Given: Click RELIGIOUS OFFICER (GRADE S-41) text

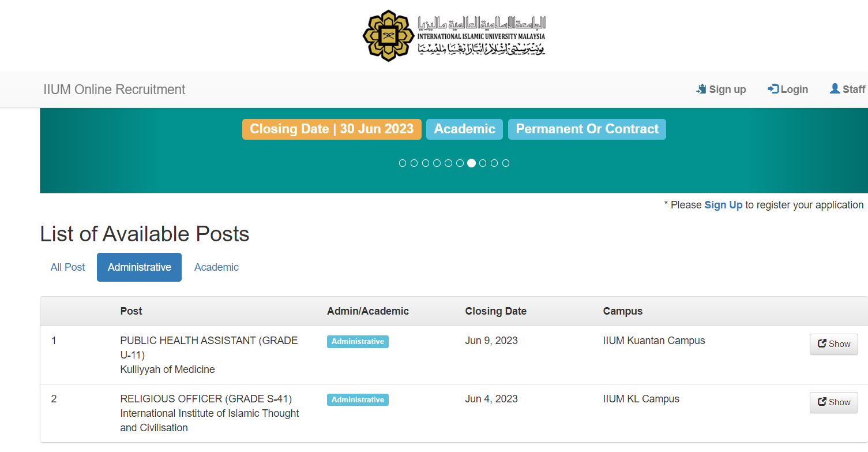Looking at the screenshot, I should click(x=206, y=399).
